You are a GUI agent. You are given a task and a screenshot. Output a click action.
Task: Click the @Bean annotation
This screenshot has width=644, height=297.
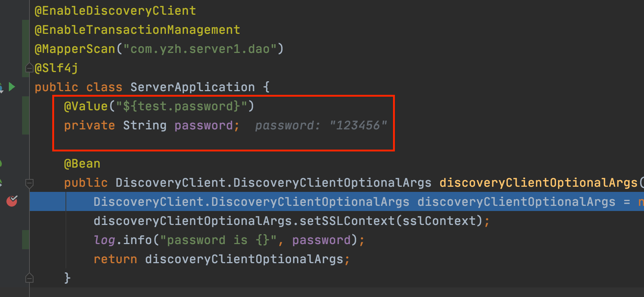82,164
